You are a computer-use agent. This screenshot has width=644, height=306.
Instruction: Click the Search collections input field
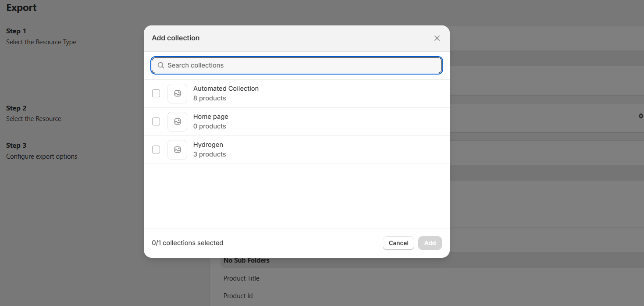(x=297, y=65)
